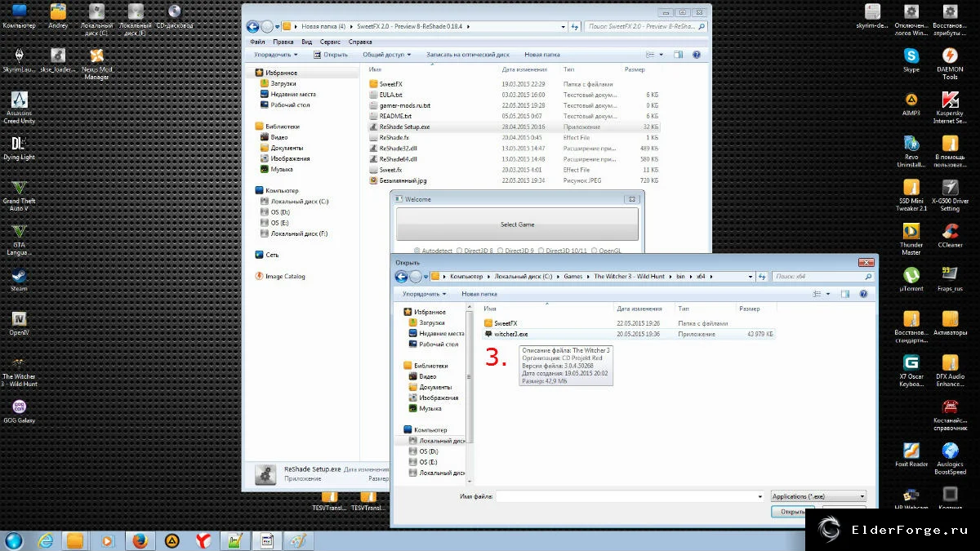The width and height of the screenshot is (980, 551).
Task: Launch Grand Theft Auto V shortcut
Action: tap(19, 195)
